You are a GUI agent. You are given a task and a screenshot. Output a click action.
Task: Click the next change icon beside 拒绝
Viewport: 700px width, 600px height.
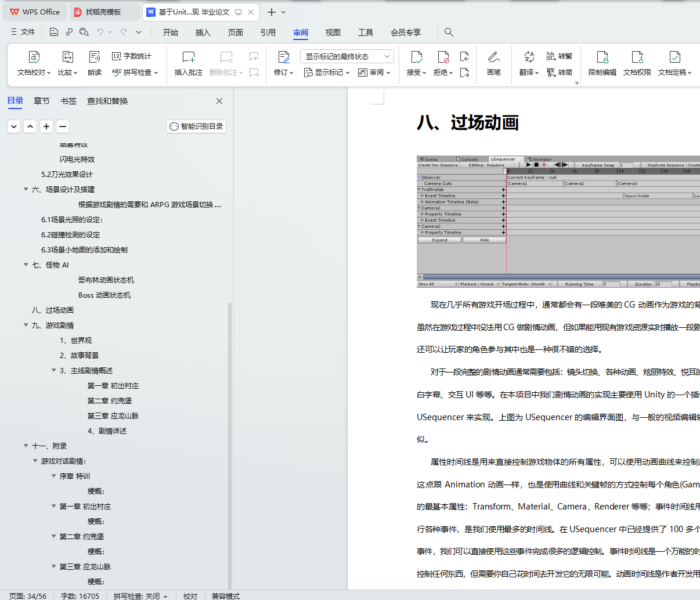pos(464,73)
